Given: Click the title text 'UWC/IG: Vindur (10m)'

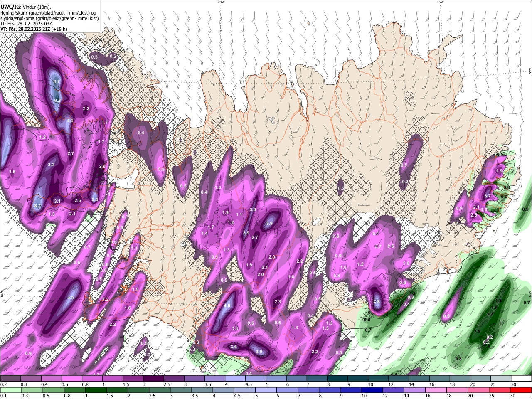Looking at the screenshot, I should [26, 7].
